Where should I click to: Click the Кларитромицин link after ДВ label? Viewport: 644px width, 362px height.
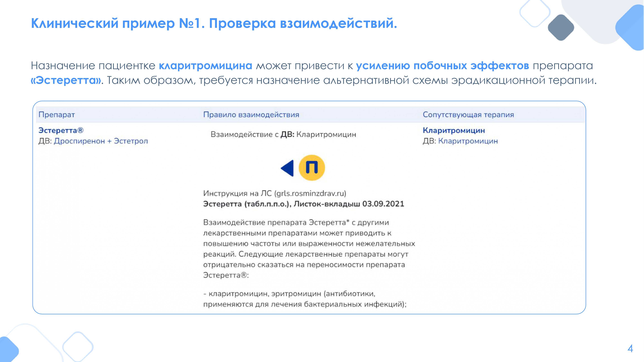click(468, 141)
